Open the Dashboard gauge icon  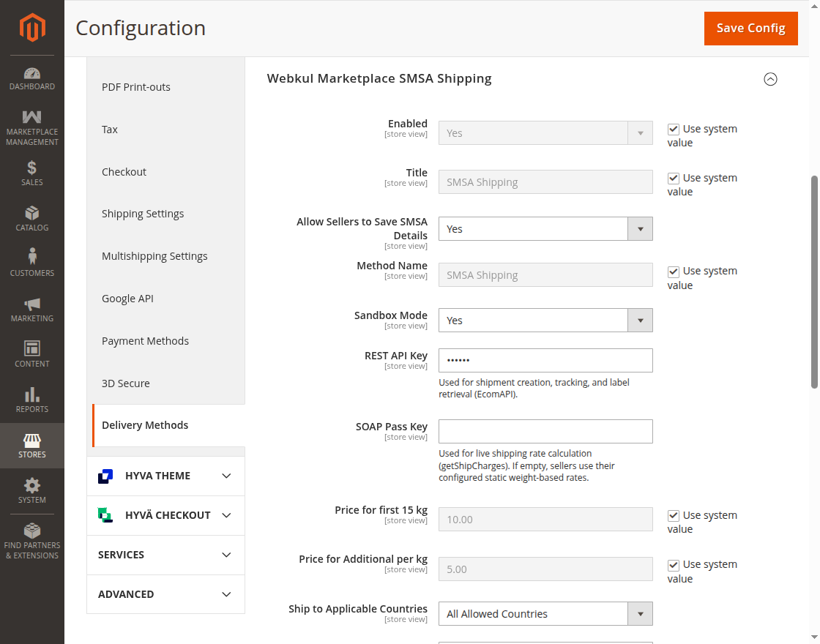click(x=32, y=73)
